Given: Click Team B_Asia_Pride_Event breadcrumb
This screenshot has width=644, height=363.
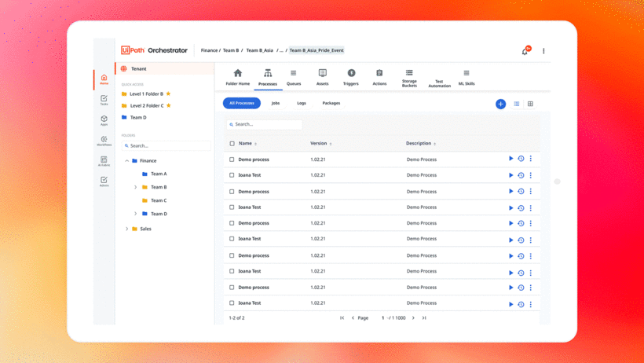Looking at the screenshot, I should 317,50.
